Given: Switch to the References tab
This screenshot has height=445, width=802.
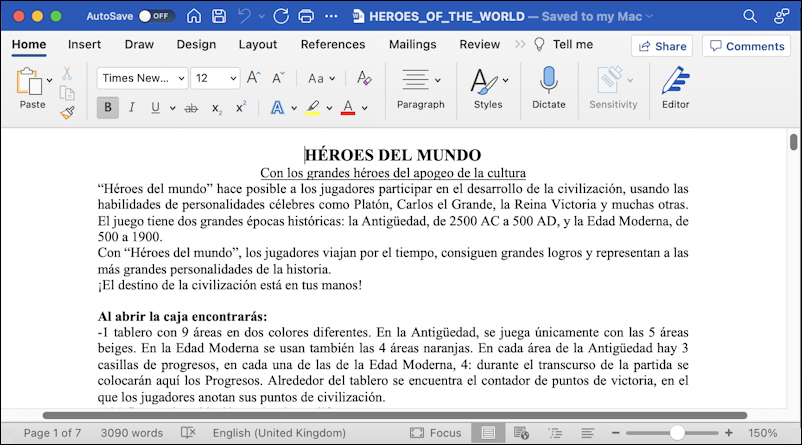Looking at the screenshot, I should point(333,45).
